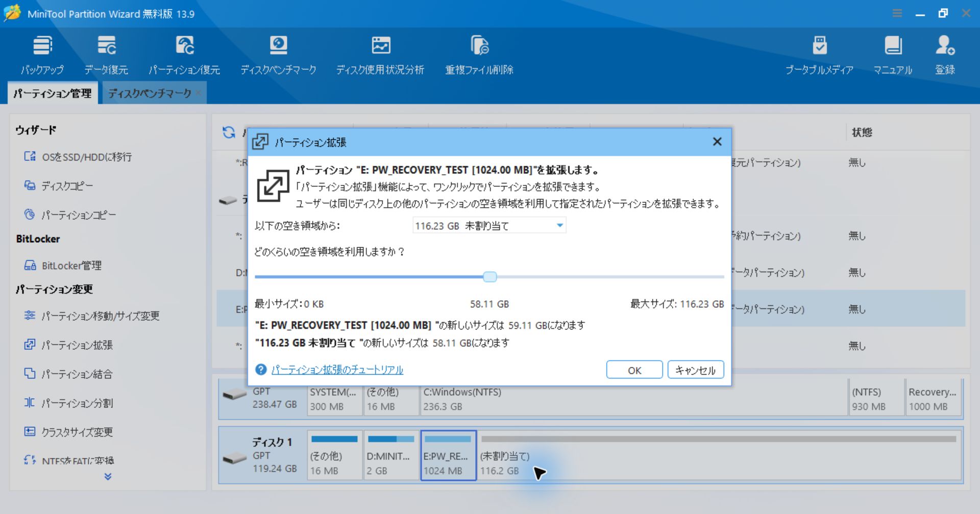Select the D:MINIT... 2 GB partition block
The height and width of the screenshot is (514, 980).
(x=391, y=455)
